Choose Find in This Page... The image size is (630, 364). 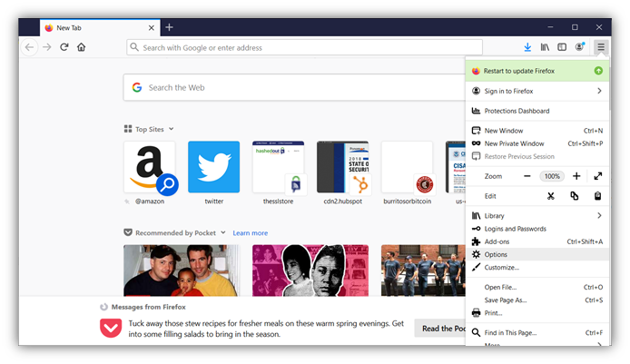pyautogui.click(x=537, y=332)
